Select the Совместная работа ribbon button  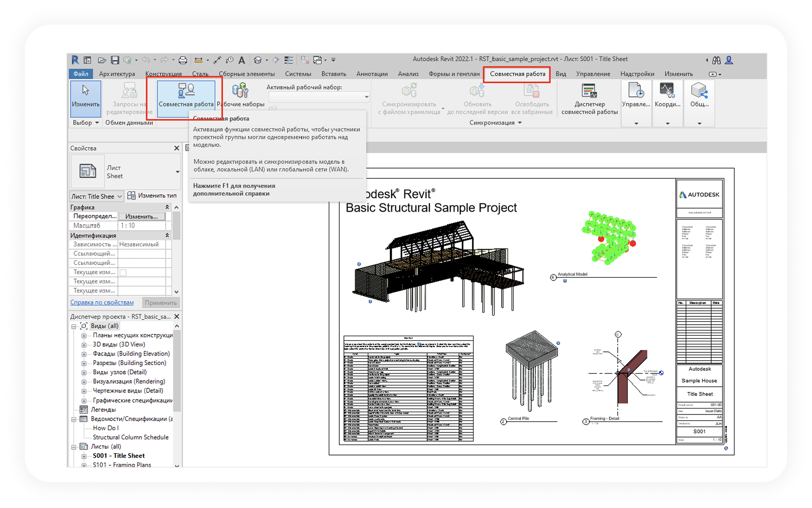[x=186, y=95]
